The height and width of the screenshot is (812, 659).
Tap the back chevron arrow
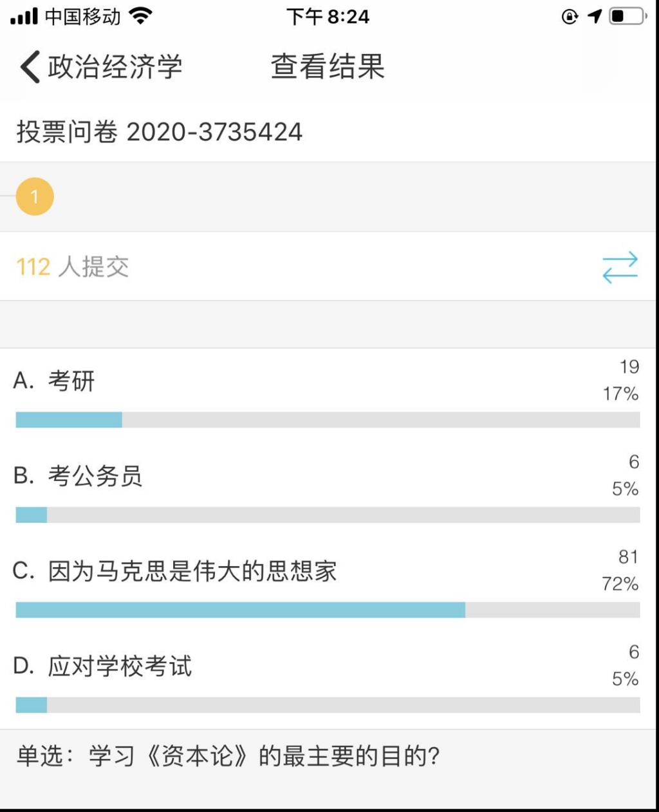(x=30, y=67)
